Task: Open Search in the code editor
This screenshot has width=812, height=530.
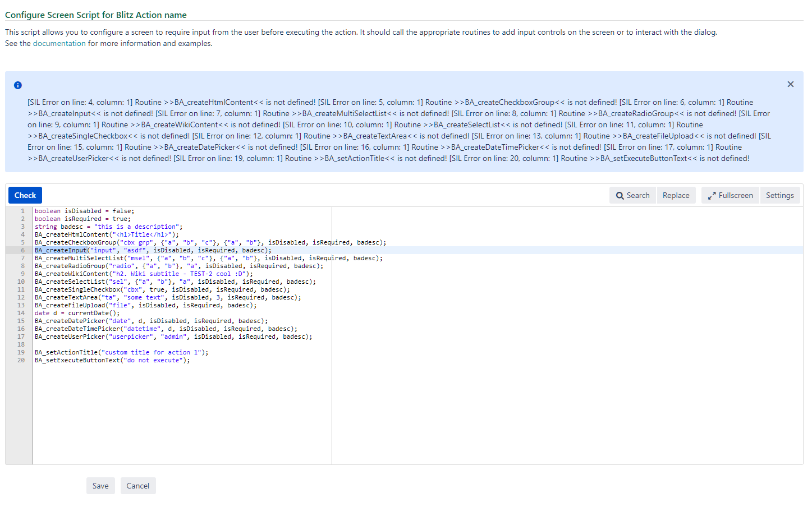Action: tap(632, 195)
